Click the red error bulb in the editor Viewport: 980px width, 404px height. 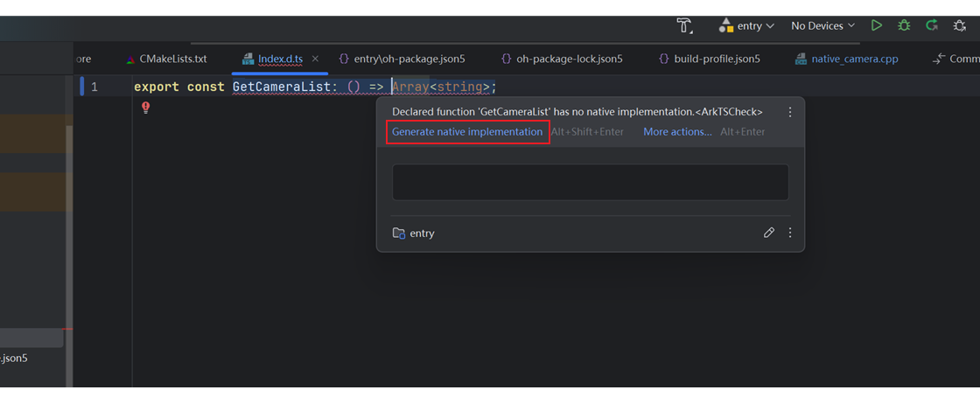click(146, 108)
